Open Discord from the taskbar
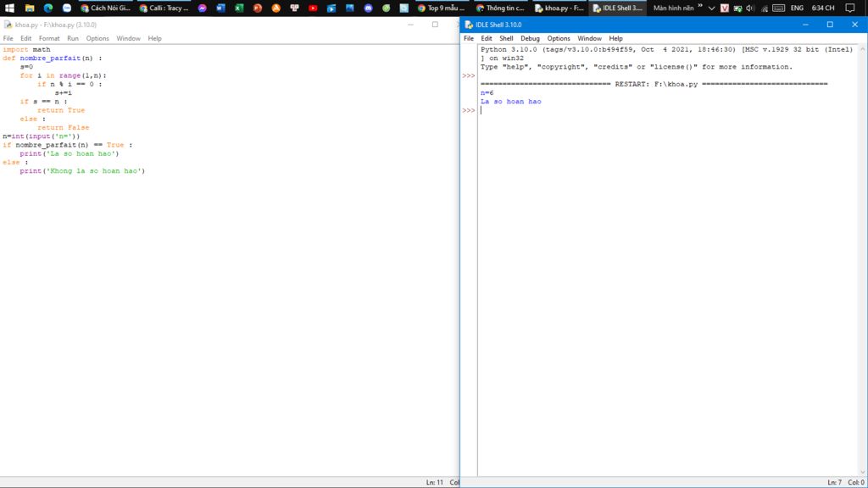Viewport: 868px width, 488px height. 368,8
